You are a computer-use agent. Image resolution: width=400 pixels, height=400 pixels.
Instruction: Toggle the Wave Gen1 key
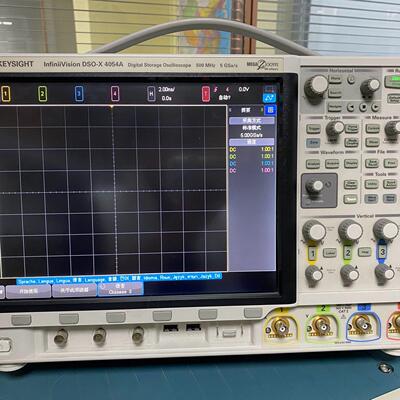pos(371,199)
